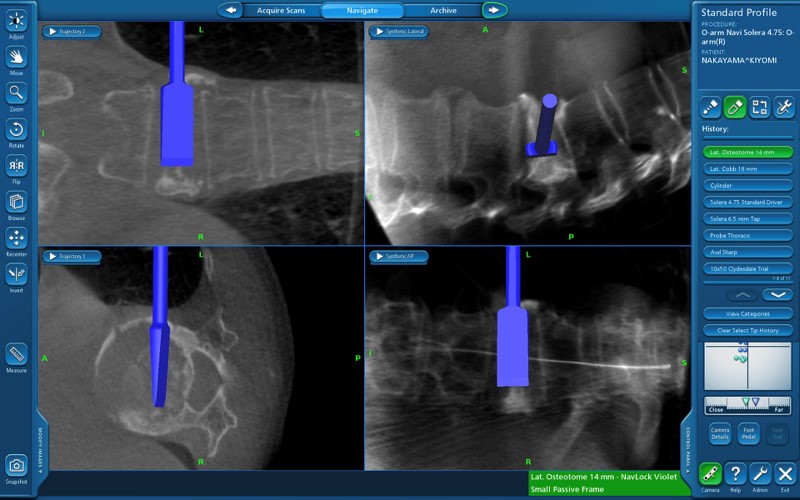Click the Trajectory 1 axial CT view
800x500 pixels.
tap(201, 358)
